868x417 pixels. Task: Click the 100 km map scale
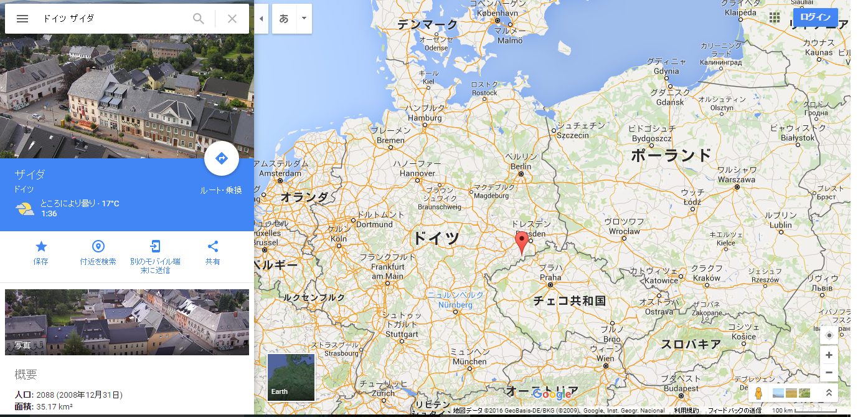tap(804, 411)
